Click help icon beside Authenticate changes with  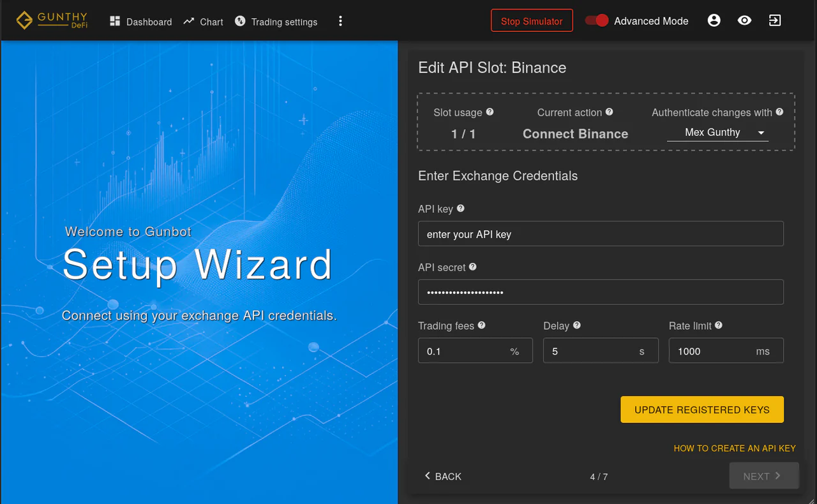pyautogui.click(x=779, y=112)
